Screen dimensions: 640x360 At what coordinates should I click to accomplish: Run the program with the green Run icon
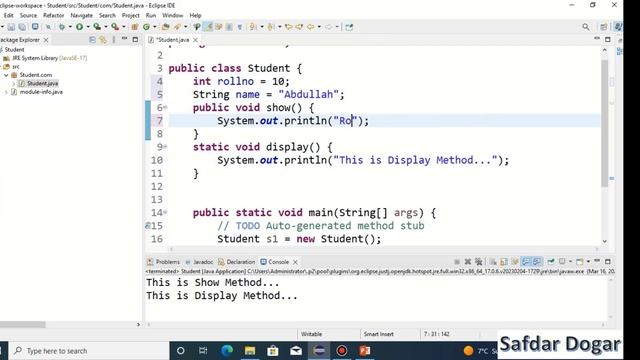point(80,27)
